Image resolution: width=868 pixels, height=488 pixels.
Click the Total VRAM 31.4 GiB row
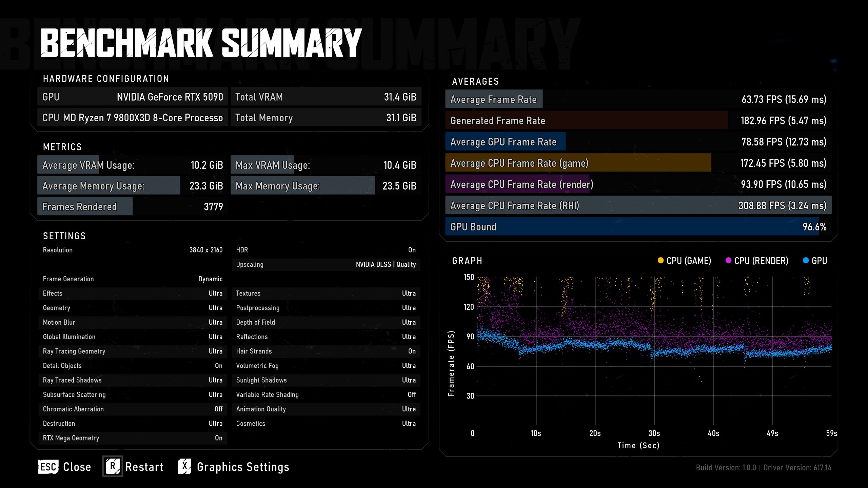[x=326, y=97]
